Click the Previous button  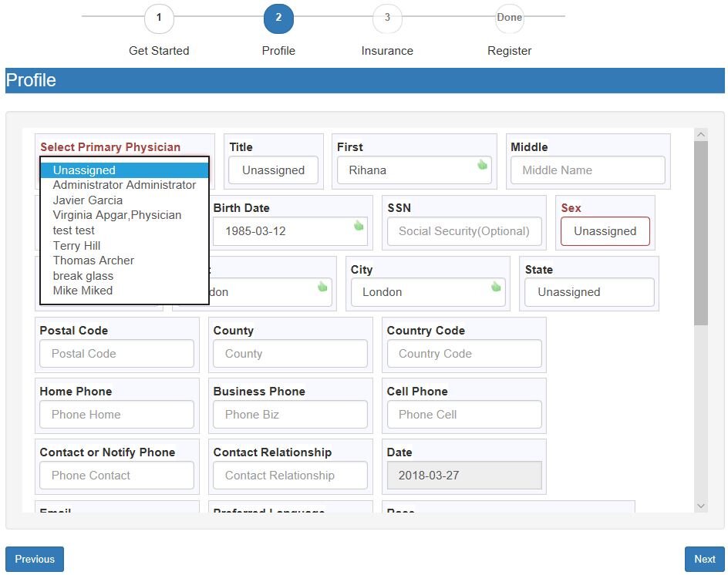(x=35, y=560)
